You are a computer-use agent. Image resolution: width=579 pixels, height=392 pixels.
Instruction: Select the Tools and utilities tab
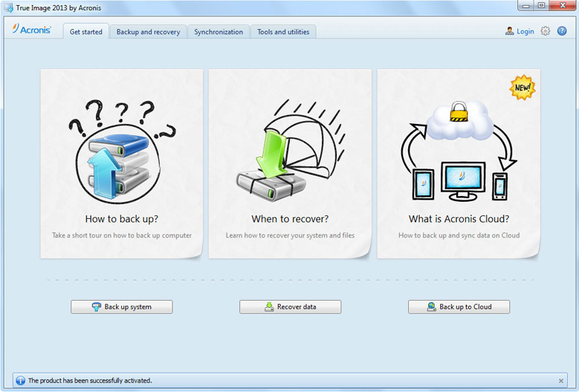click(283, 32)
